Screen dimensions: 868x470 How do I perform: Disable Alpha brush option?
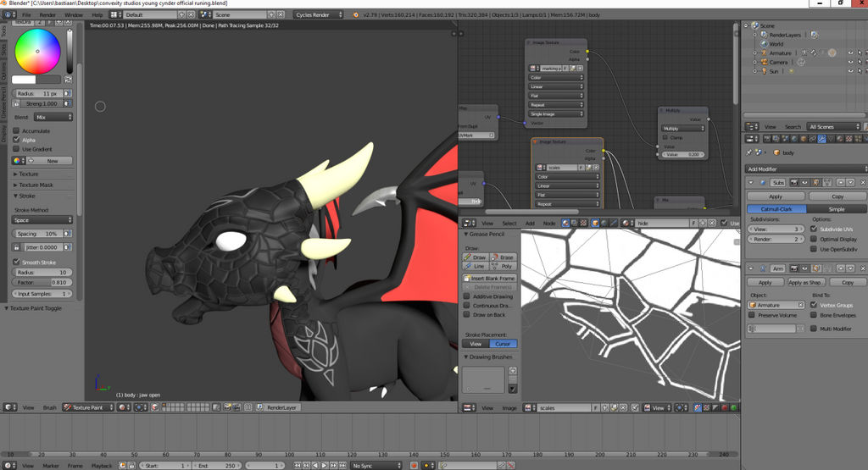tap(16, 140)
